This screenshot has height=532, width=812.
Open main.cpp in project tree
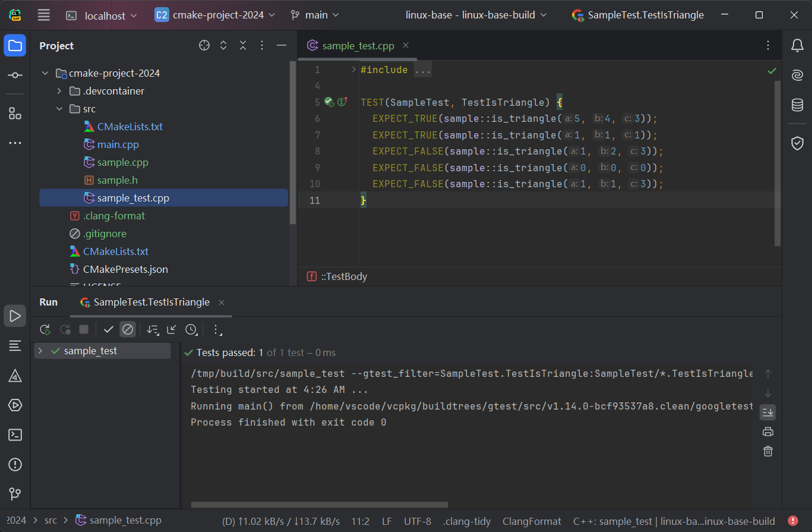118,144
